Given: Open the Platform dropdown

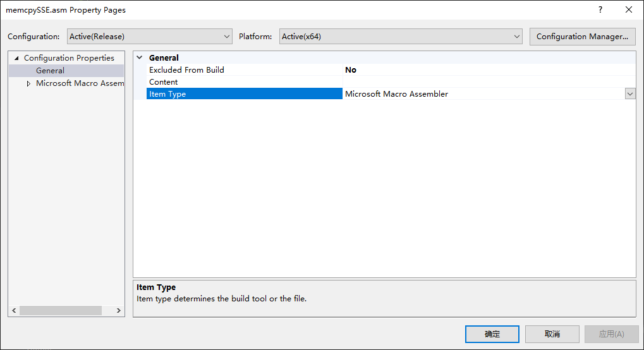Looking at the screenshot, I should coord(401,37).
